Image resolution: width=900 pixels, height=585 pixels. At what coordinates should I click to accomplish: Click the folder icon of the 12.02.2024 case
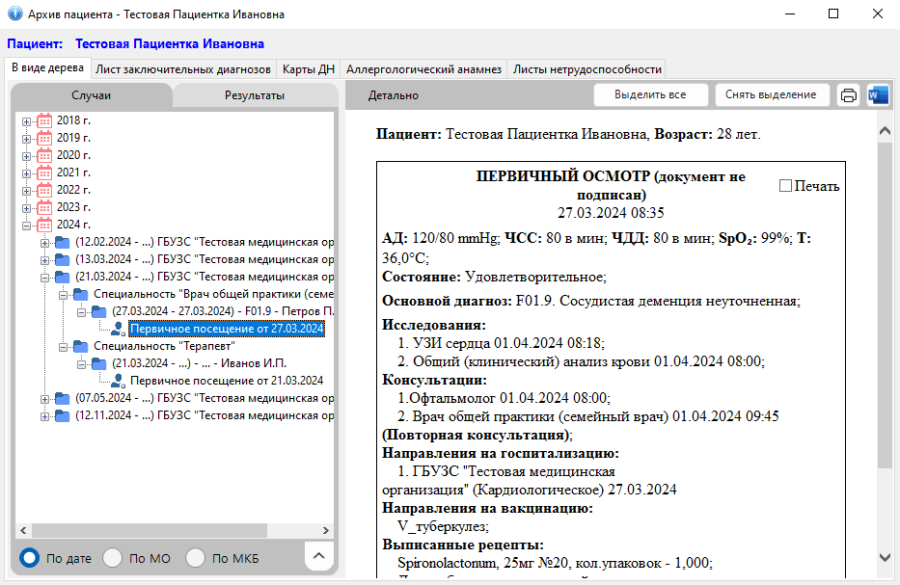(63, 242)
